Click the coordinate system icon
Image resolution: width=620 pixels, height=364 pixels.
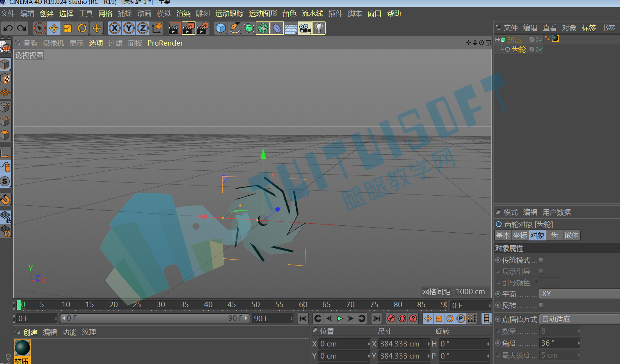[157, 28]
